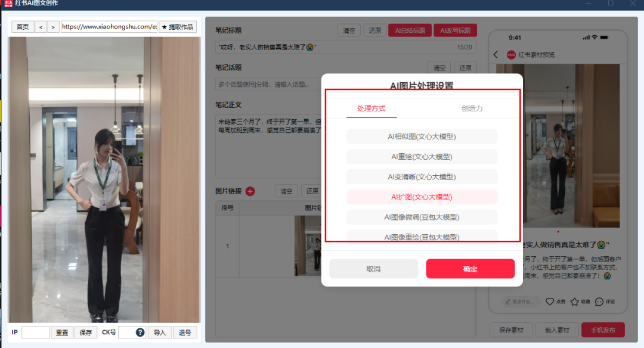Viewport: 644px width, 348px height.
Task: Restore note topics with 还原 button
Action: (465, 68)
